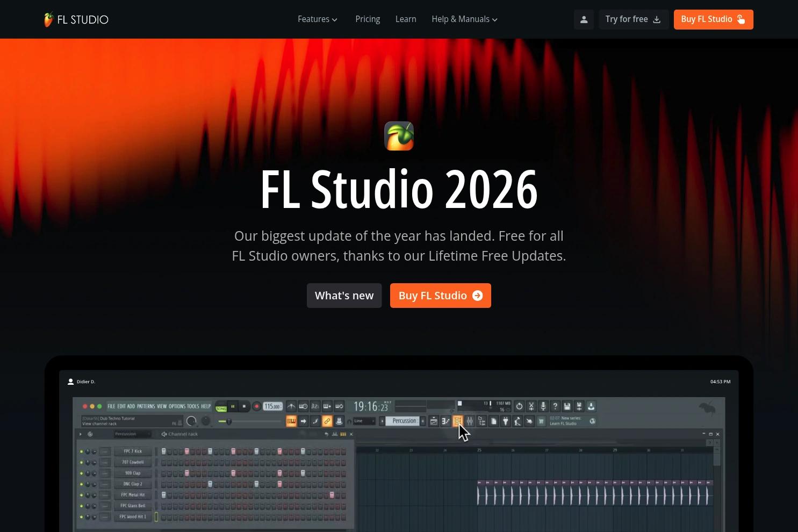Screen dimensions: 798x532
Task: Click the highlighted channel rack icon
Action: point(457,421)
